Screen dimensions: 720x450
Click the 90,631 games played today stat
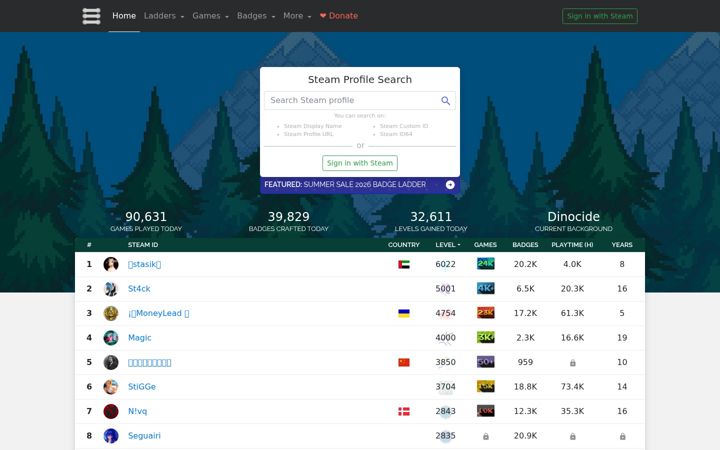point(146,221)
